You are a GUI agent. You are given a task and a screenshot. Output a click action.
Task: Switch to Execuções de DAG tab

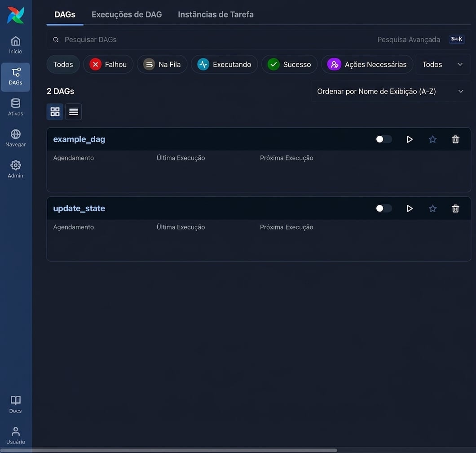coord(127,14)
